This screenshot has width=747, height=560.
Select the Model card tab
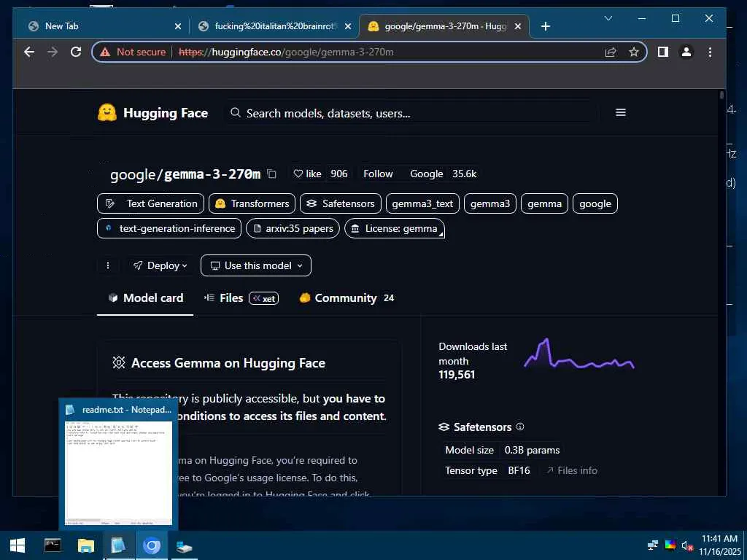pyautogui.click(x=145, y=298)
